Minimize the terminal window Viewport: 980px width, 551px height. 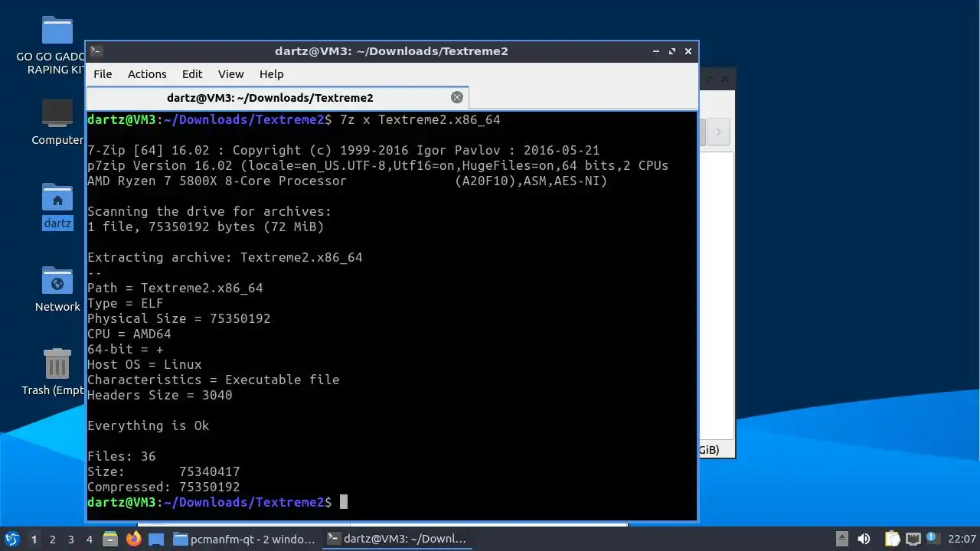(x=656, y=51)
